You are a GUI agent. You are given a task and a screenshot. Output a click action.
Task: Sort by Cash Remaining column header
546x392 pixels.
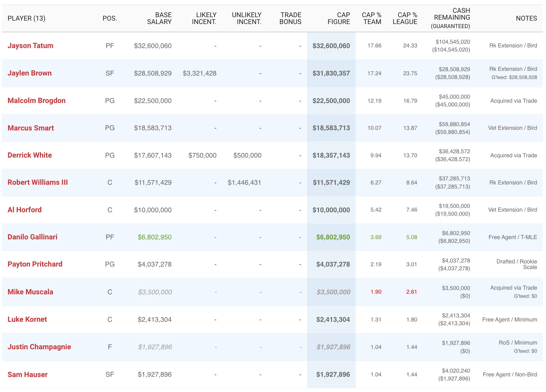(x=451, y=18)
